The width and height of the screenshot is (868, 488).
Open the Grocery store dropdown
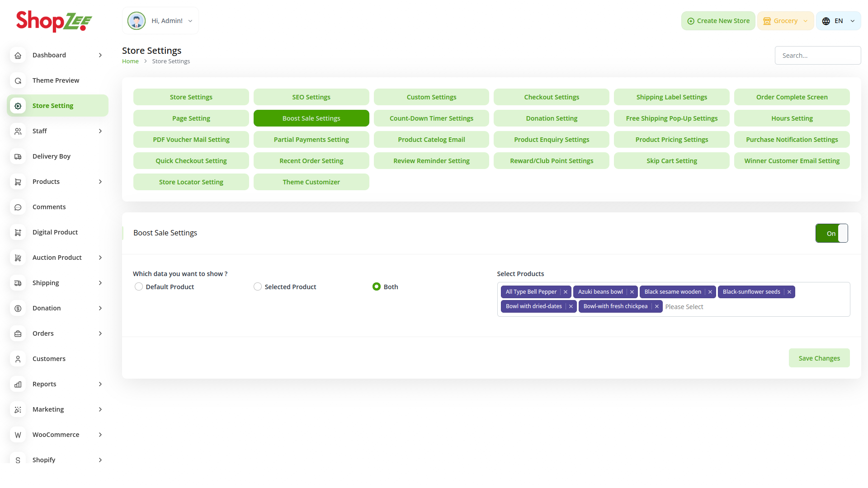785,21
